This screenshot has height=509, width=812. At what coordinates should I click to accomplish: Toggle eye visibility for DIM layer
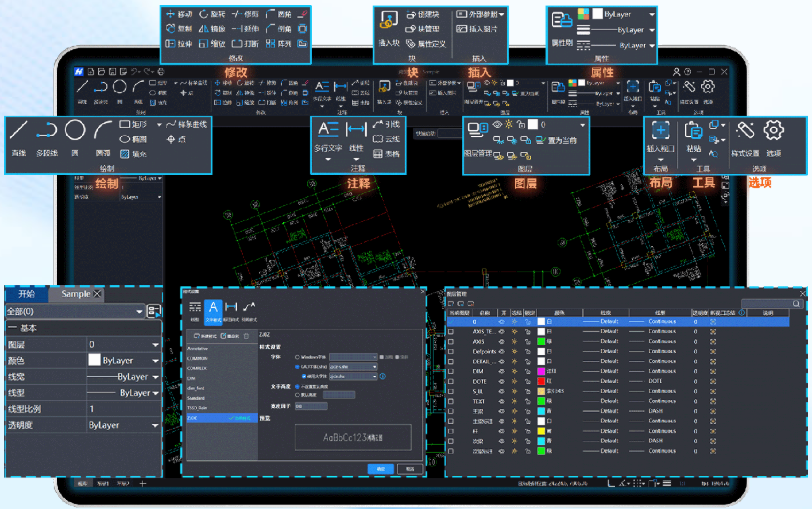point(501,371)
